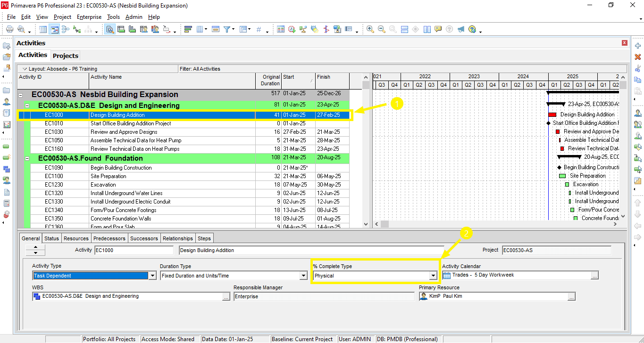
Task: Click the activity name field Design Building Addition
Action: pyautogui.click(x=311, y=250)
